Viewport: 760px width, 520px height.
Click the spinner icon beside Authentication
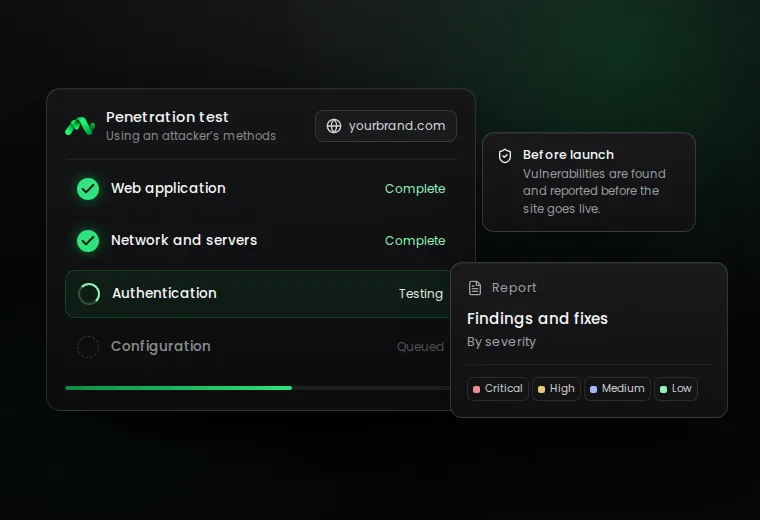pyautogui.click(x=89, y=294)
